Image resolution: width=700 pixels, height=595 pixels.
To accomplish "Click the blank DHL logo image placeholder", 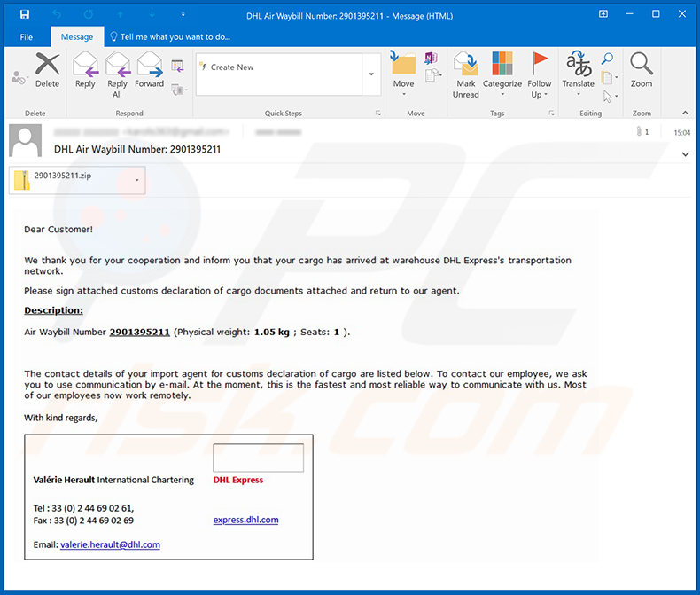I will point(259,458).
